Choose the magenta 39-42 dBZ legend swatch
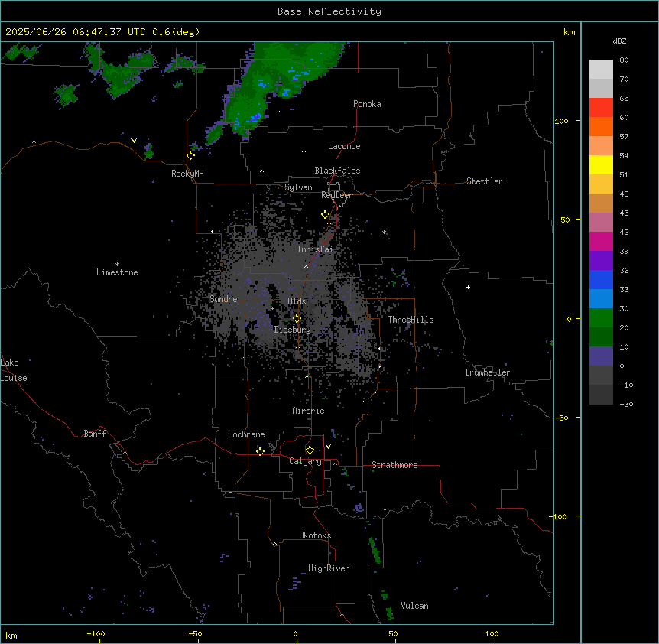Image resolution: width=659 pixels, height=644 pixels. pos(601,241)
